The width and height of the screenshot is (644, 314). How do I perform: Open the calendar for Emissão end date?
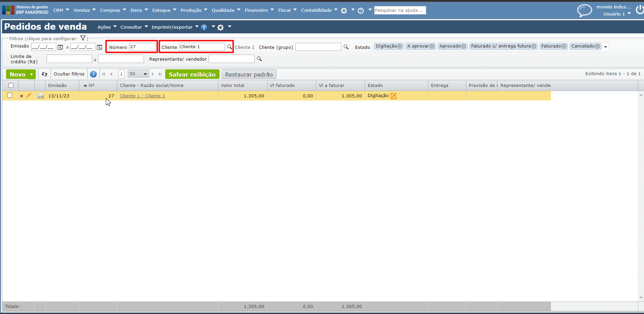[x=99, y=48]
